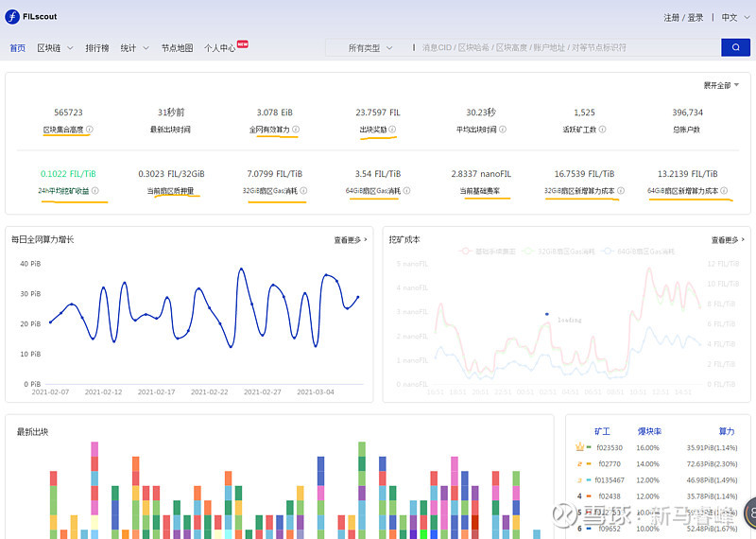Toggle 32GiB扇区Gas消耗 legend series
756x539 pixels.
pyautogui.click(x=558, y=252)
